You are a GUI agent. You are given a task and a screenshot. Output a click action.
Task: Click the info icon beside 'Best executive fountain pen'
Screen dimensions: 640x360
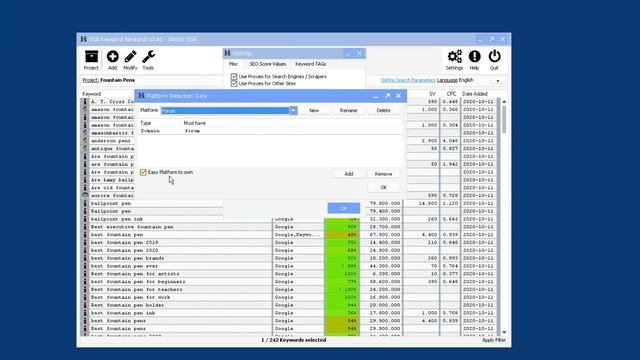pyautogui.click(x=85, y=227)
